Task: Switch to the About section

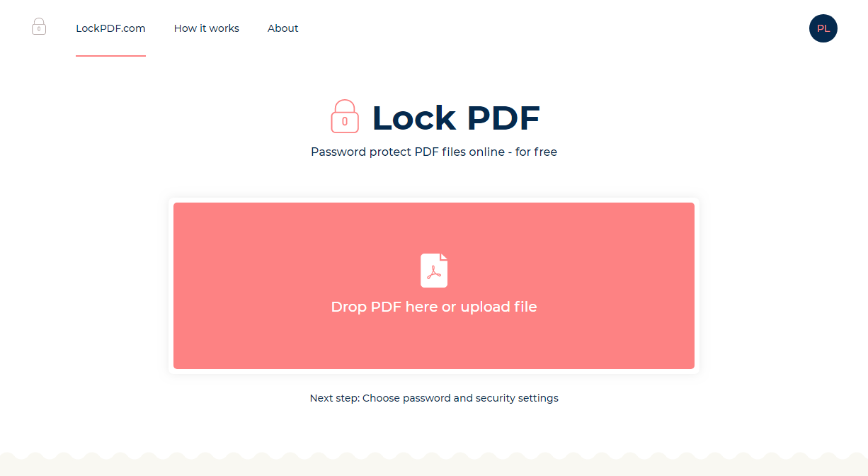Action: pyautogui.click(x=282, y=28)
